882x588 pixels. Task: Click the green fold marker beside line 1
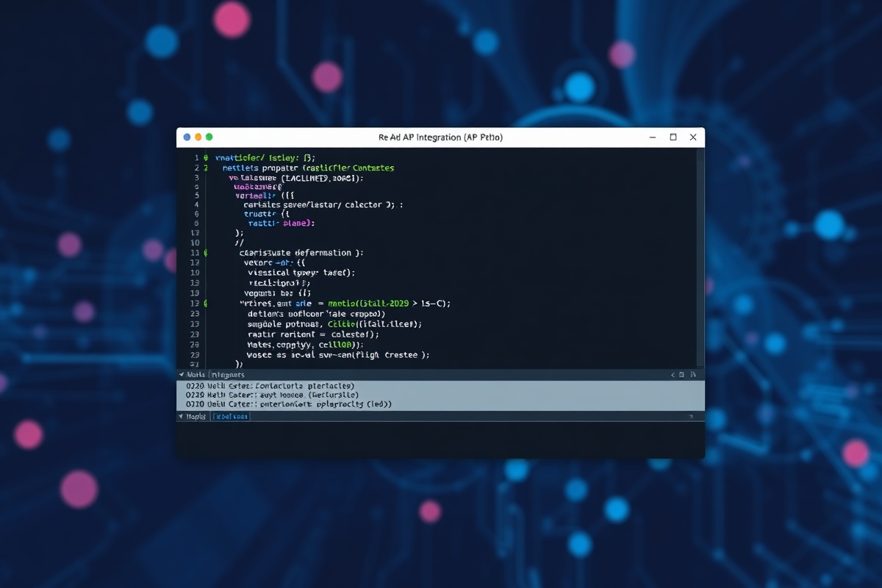click(206, 158)
